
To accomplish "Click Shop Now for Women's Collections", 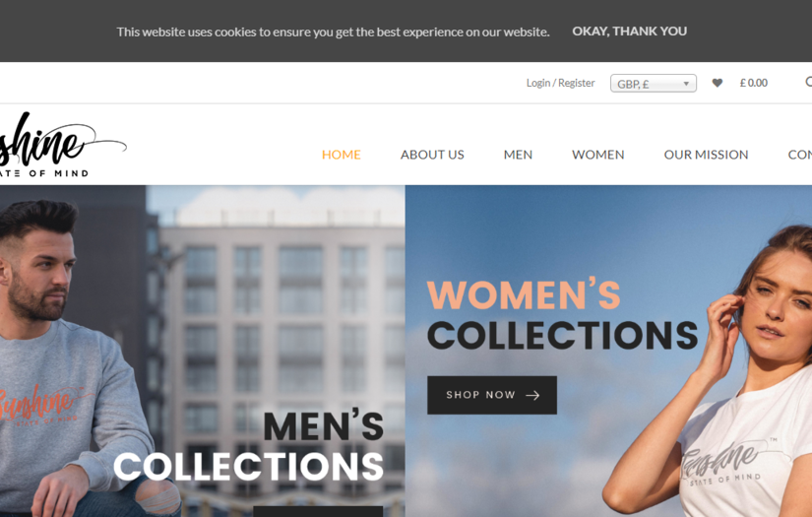I will (x=492, y=395).
